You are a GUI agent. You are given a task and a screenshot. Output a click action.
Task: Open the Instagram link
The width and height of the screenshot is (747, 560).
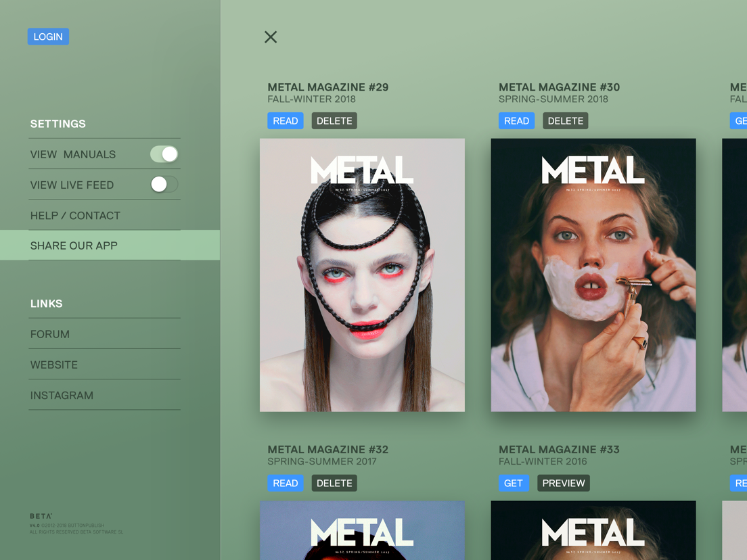(x=104, y=395)
